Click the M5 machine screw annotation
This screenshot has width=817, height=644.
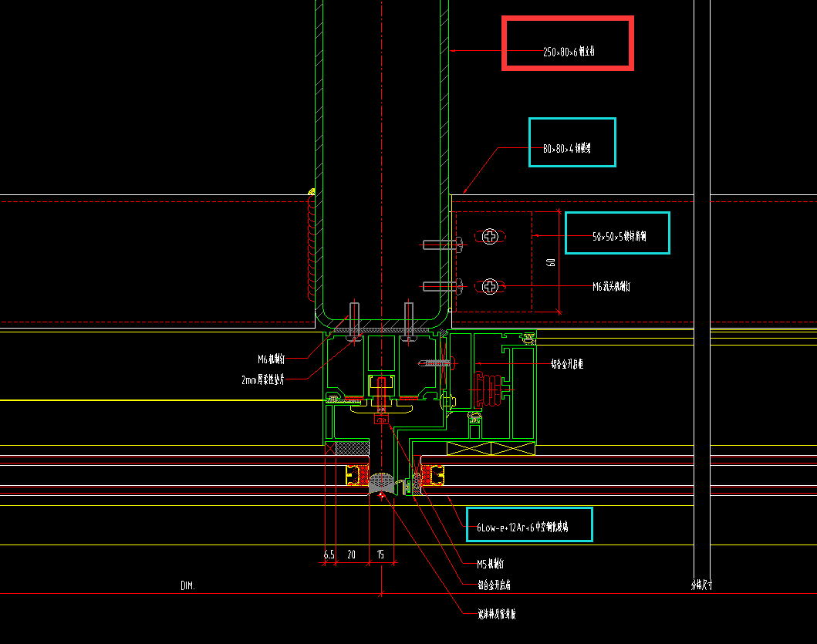point(491,564)
